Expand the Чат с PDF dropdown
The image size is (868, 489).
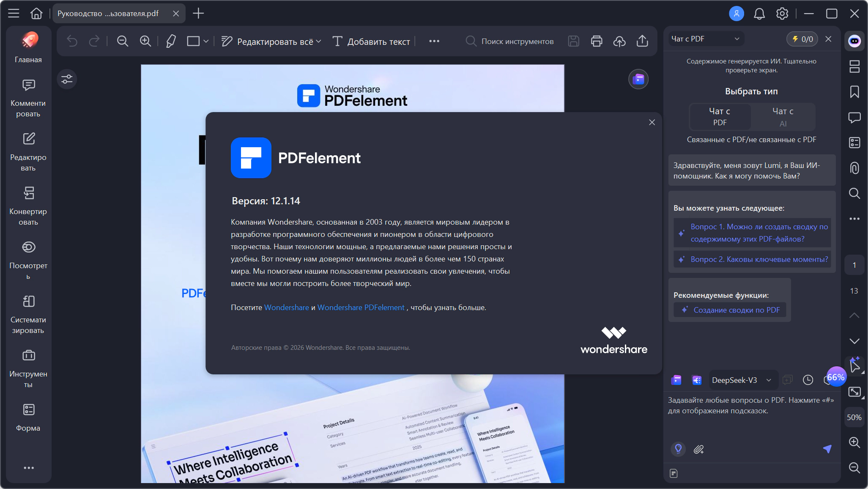(737, 39)
